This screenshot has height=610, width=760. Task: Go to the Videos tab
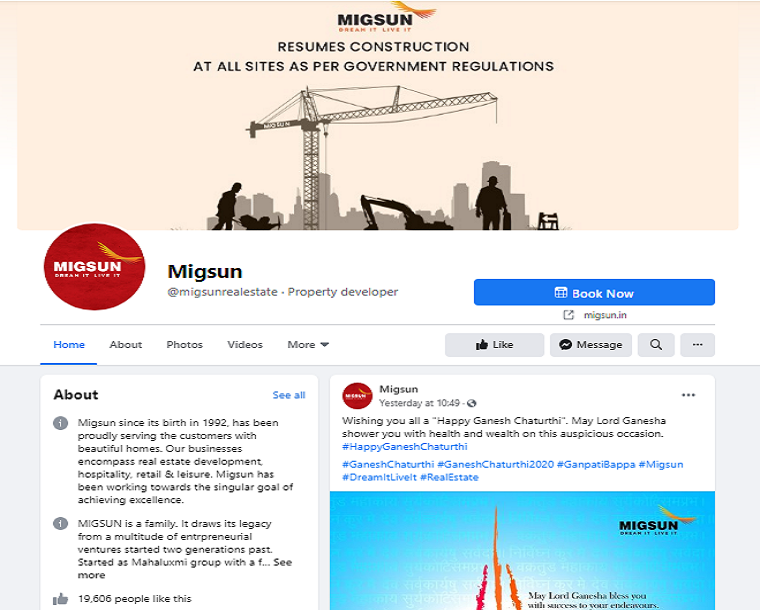[245, 344]
